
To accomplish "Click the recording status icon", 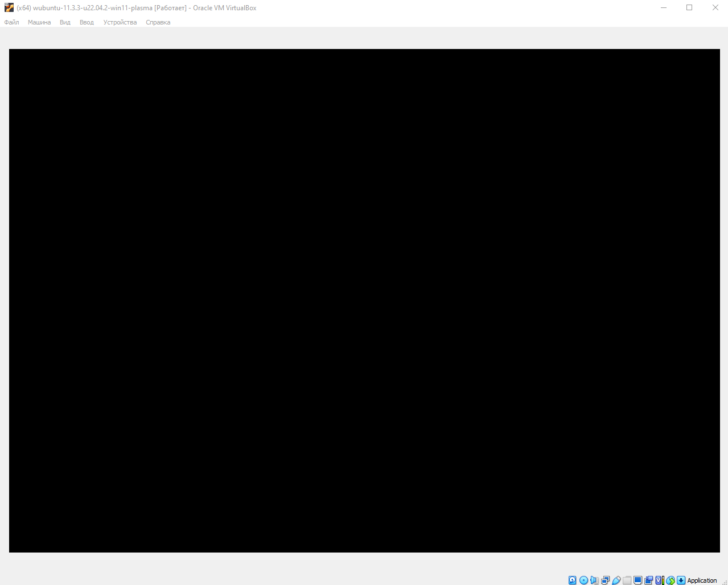I will tap(648, 580).
